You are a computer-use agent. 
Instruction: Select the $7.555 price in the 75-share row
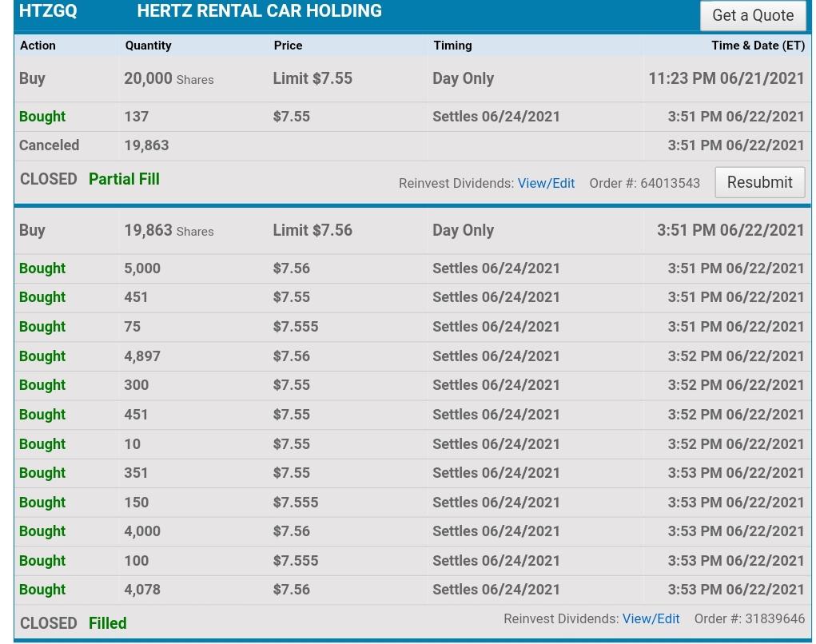pyautogui.click(x=296, y=327)
